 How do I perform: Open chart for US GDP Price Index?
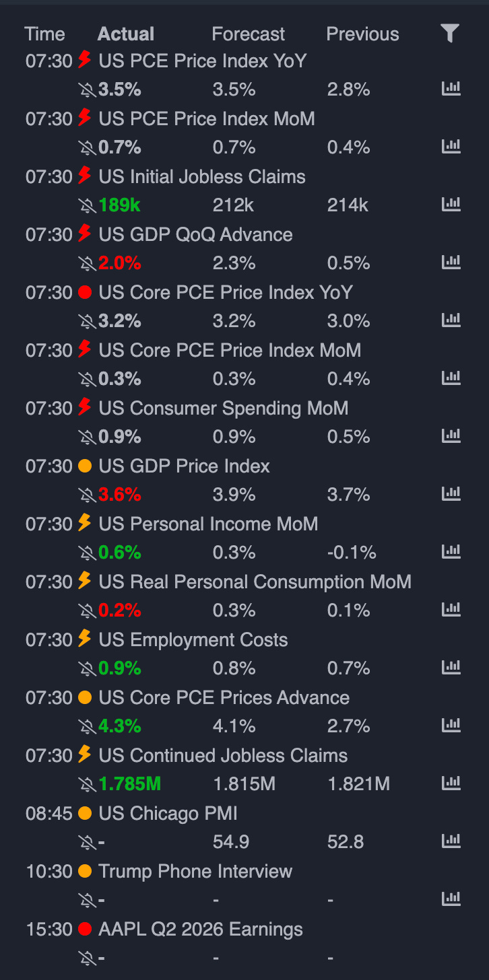pos(451,495)
